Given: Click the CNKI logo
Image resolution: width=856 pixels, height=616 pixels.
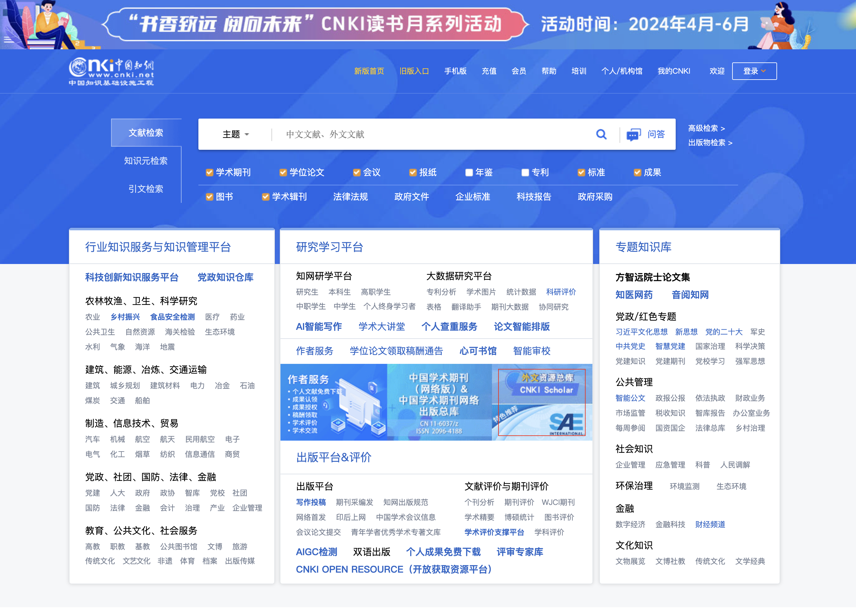Looking at the screenshot, I should (x=111, y=72).
